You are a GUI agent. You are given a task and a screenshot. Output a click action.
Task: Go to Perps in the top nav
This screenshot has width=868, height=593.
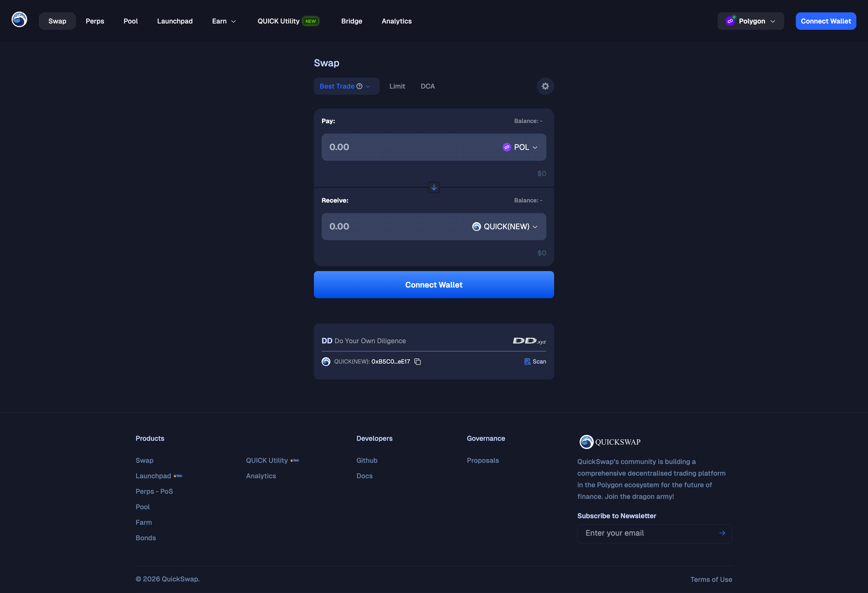[95, 21]
